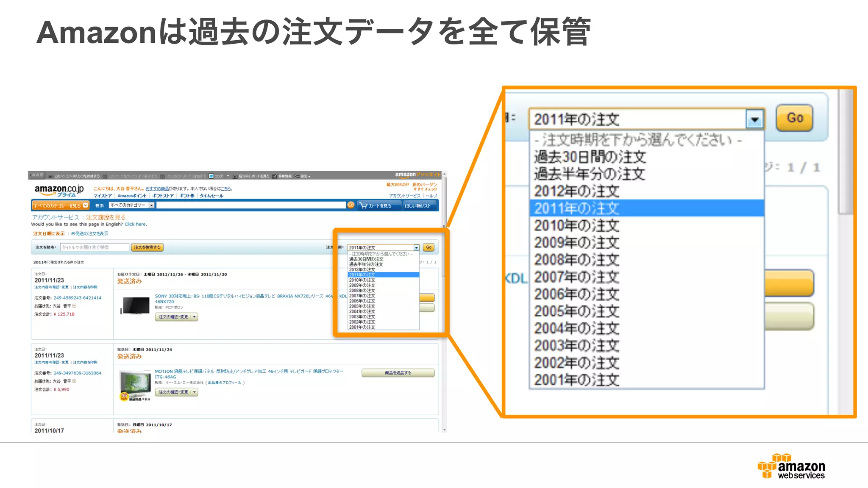868x488 pixels.
Task: Click the dropdown arrow in the enlarged 2011年の注文 box
Action: [x=754, y=119]
